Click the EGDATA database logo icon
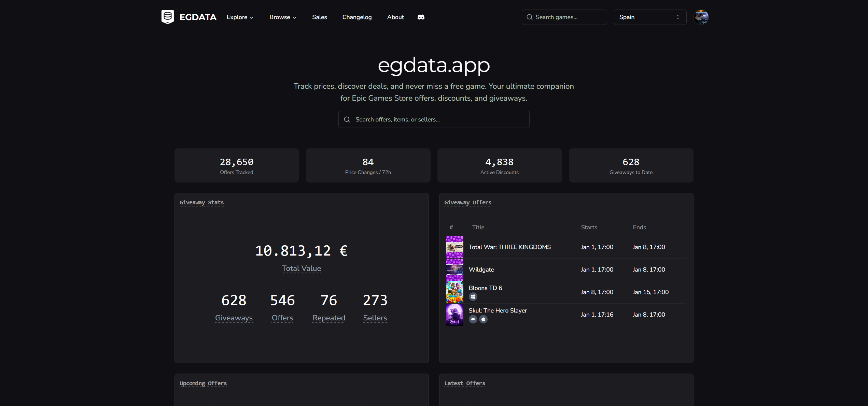 coord(167,17)
